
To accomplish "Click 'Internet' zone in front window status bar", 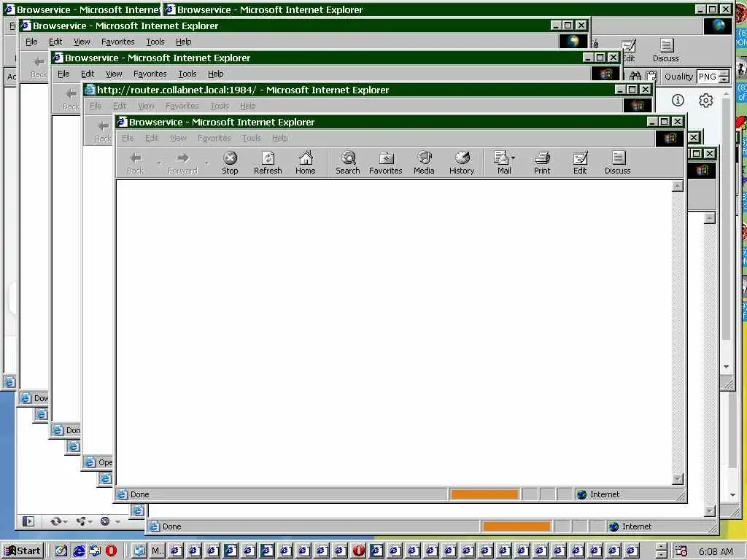I will [605, 494].
